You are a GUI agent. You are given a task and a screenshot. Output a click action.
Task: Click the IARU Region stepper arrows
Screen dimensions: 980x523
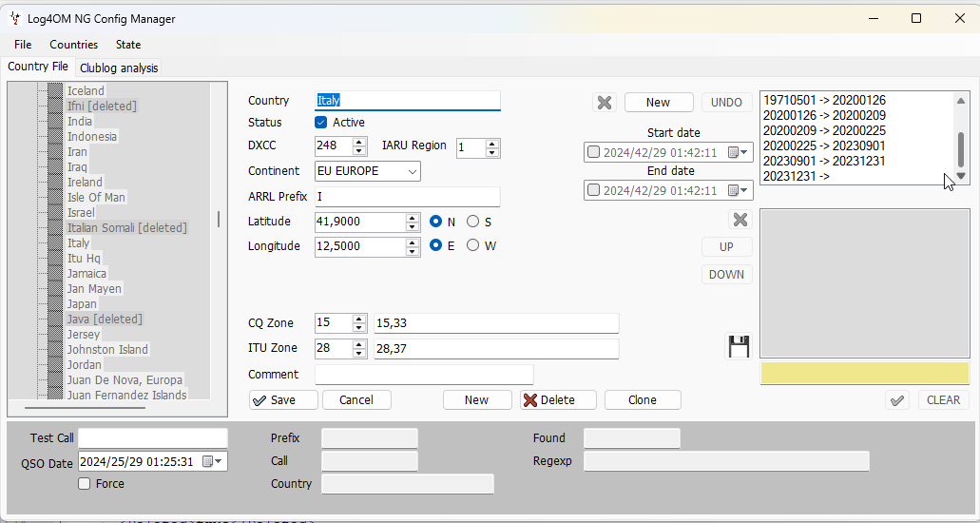pyautogui.click(x=491, y=148)
